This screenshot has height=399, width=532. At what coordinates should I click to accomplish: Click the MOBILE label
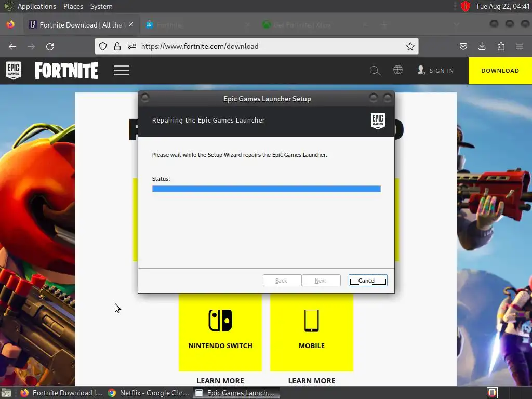click(x=312, y=345)
